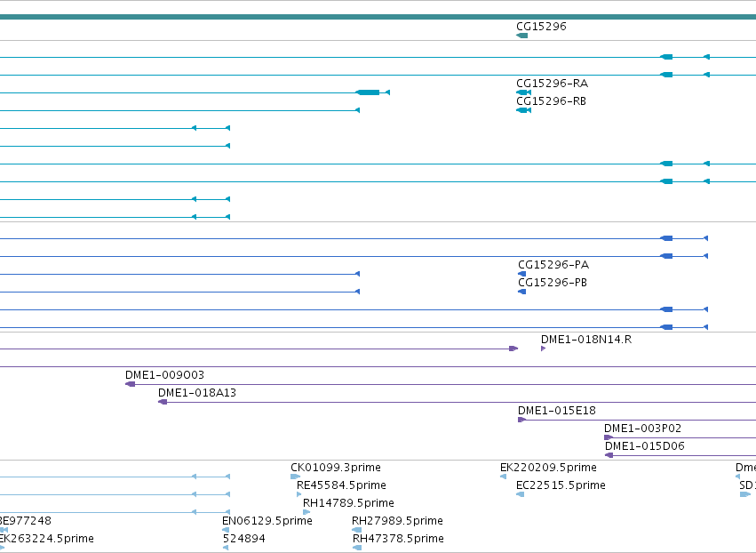This screenshot has height=553, width=756.
Task: Select the CK01099.3prime EST glyph
Action: [x=295, y=477]
